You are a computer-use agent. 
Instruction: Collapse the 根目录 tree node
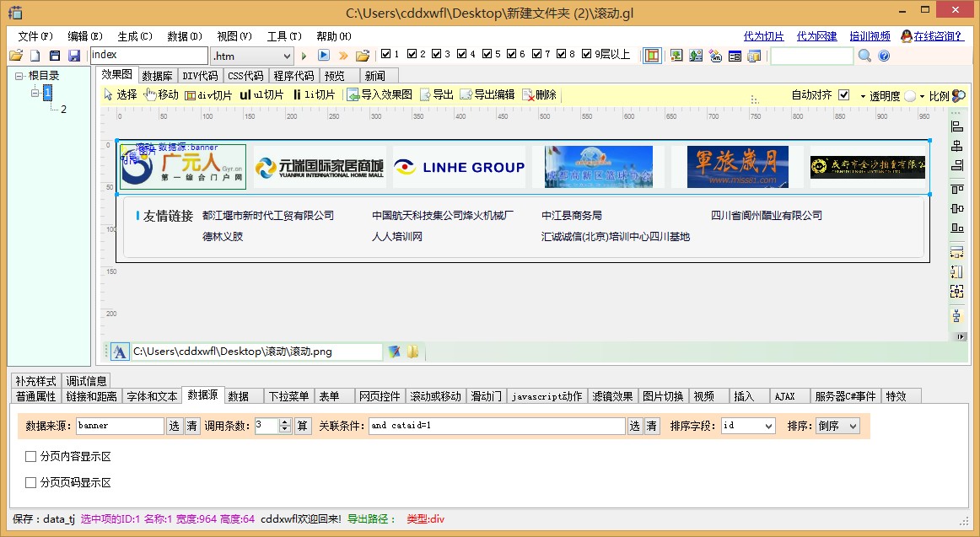[19, 76]
